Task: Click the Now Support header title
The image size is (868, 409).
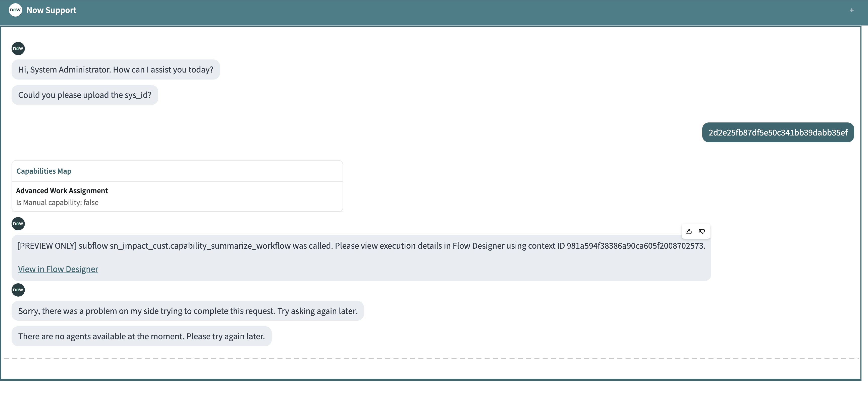Action: [51, 10]
